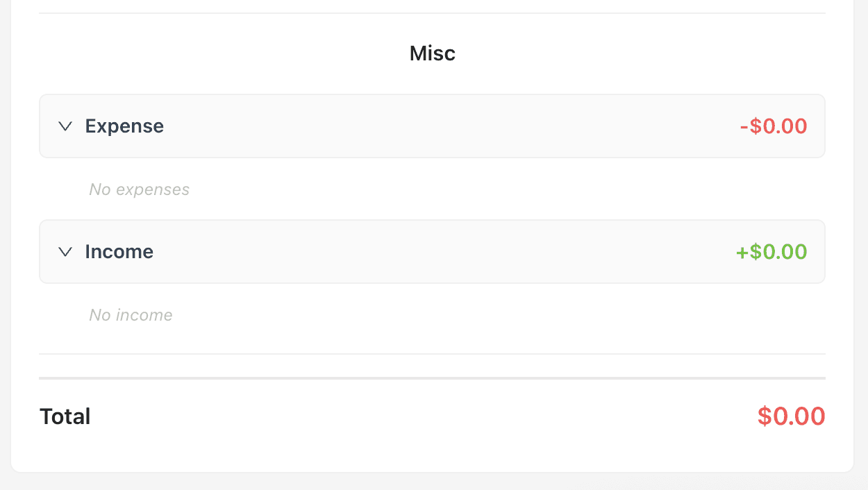Collapse the Income section chevron
The image size is (868, 490).
pos(65,252)
